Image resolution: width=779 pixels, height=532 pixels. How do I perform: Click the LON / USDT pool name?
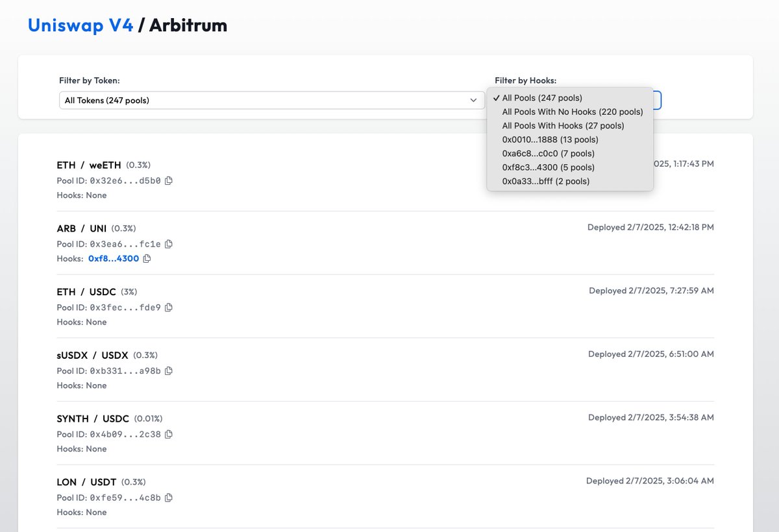86,482
